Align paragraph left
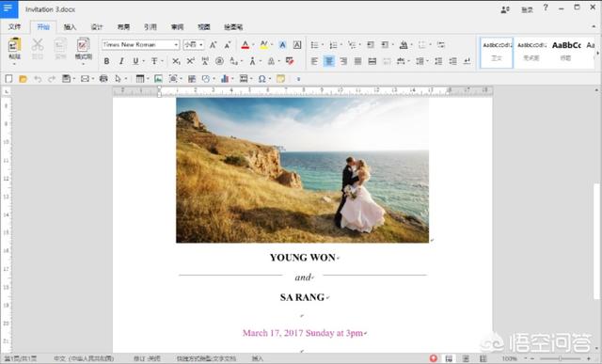The width and height of the screenshot is (602, 364). 314,61
